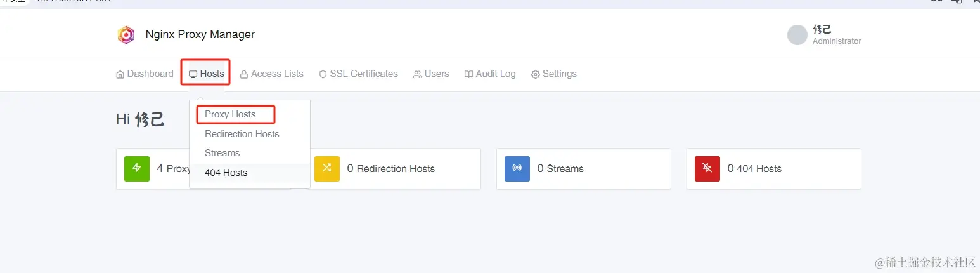Click the red 404 Hosts icon
980x273 pixels.
click(x=707, y=169)
